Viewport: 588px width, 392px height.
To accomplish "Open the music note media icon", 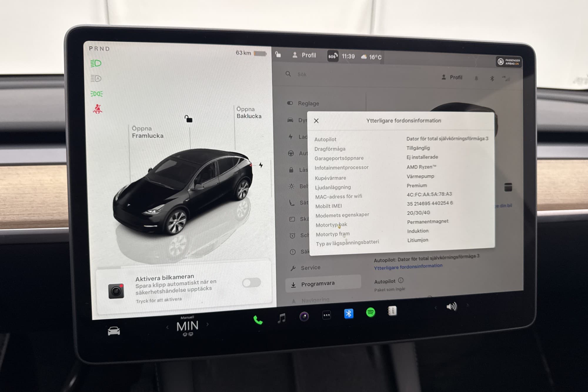I will point(282,318).
